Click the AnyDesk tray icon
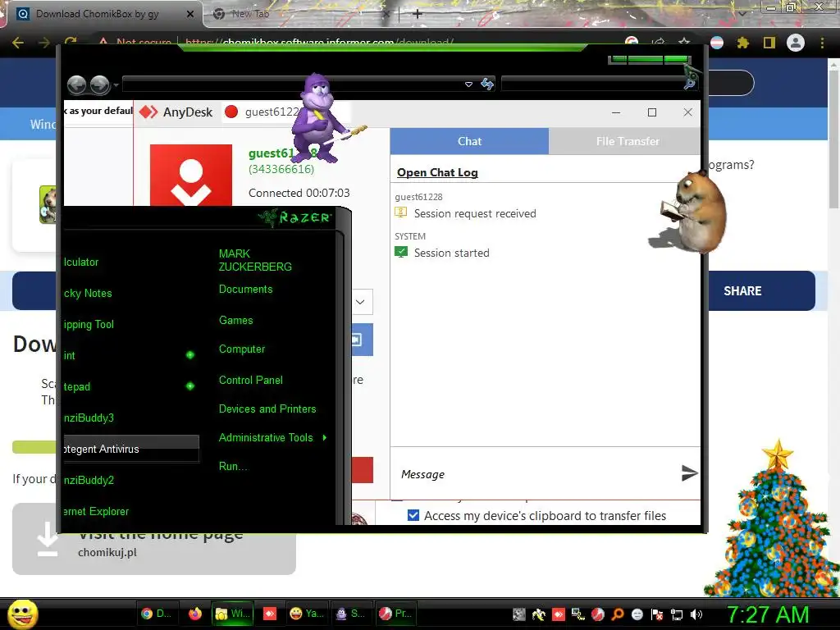 (558, 614)
